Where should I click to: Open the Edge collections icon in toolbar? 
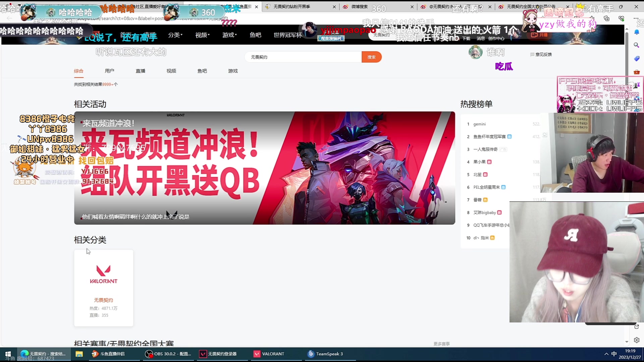[607, 18]
